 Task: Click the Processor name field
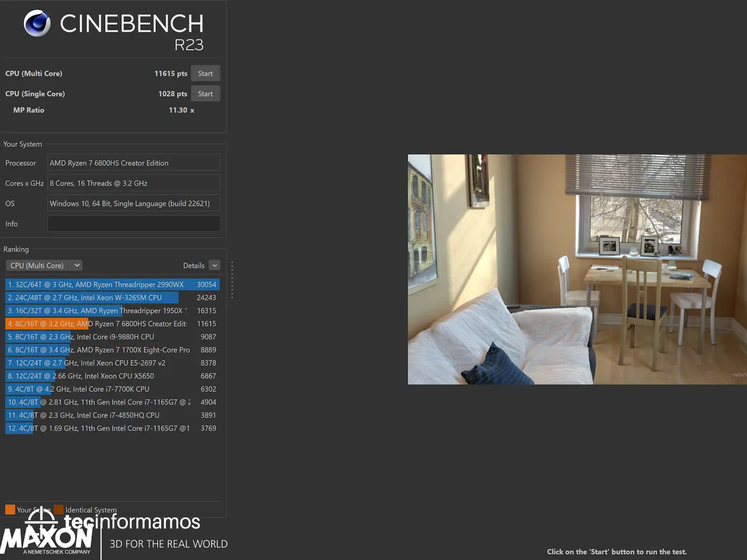coord(134,163)
